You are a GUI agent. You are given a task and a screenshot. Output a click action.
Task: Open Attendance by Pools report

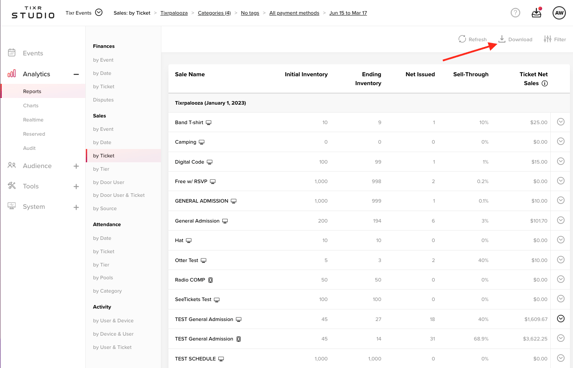coord(103,278)
